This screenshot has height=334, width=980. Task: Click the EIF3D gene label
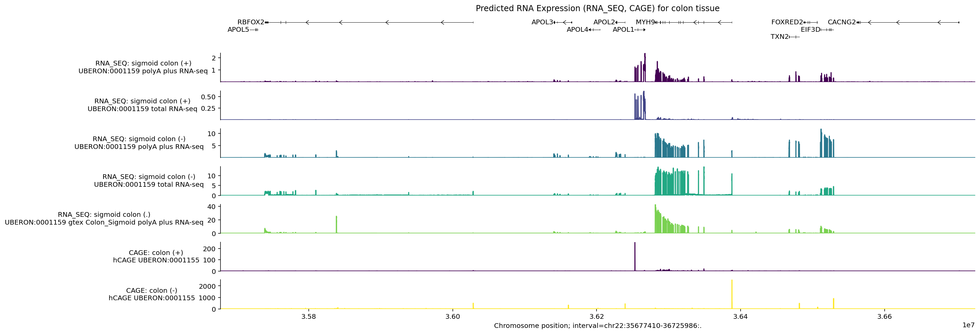810,30
